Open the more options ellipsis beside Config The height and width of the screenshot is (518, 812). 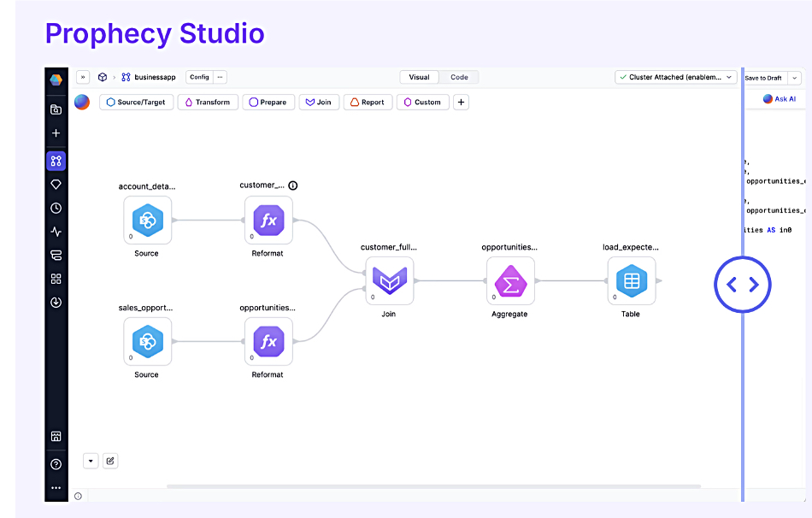pyautogui.click(x=220, y=77)
